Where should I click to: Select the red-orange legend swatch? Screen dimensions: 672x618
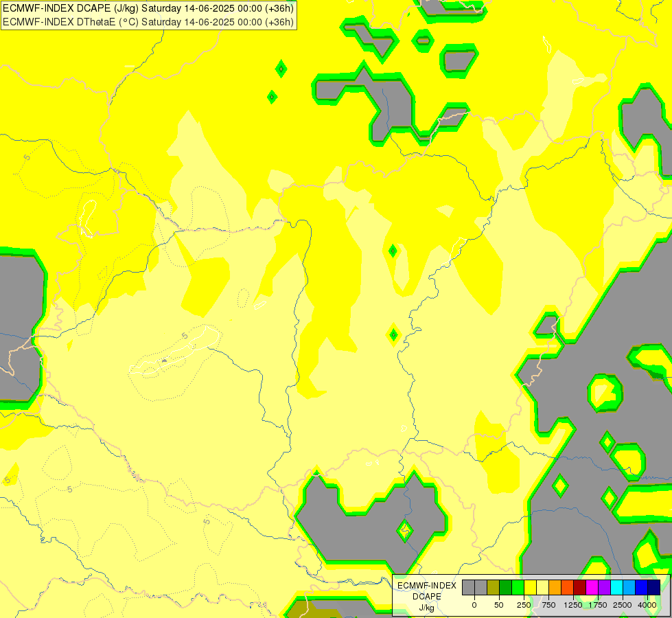pos(568,588)
